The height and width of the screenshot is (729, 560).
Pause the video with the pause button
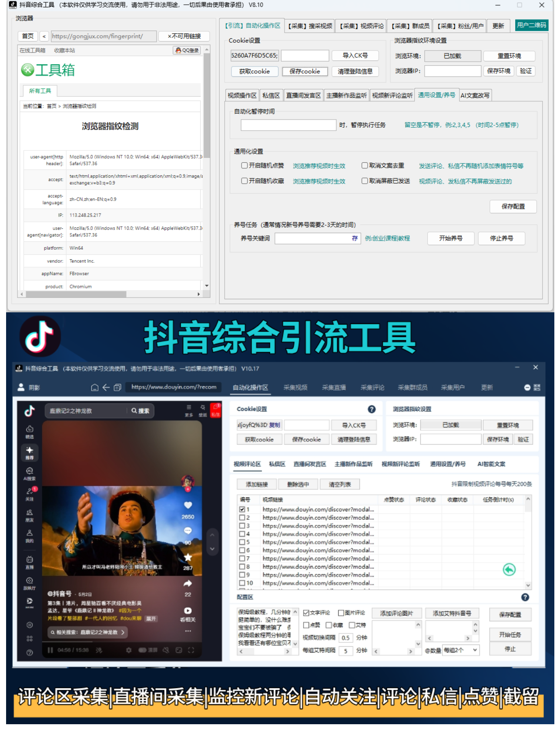50,650
